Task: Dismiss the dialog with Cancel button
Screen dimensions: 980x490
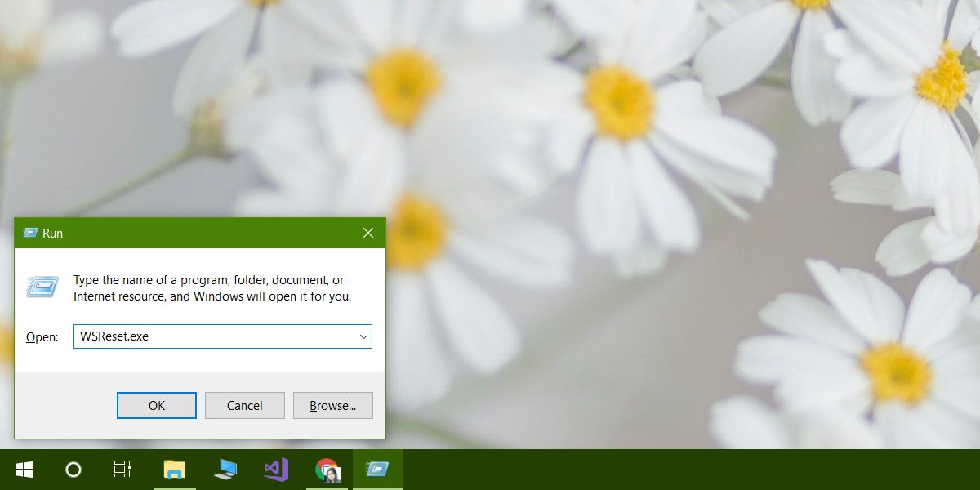Action: 245,406
